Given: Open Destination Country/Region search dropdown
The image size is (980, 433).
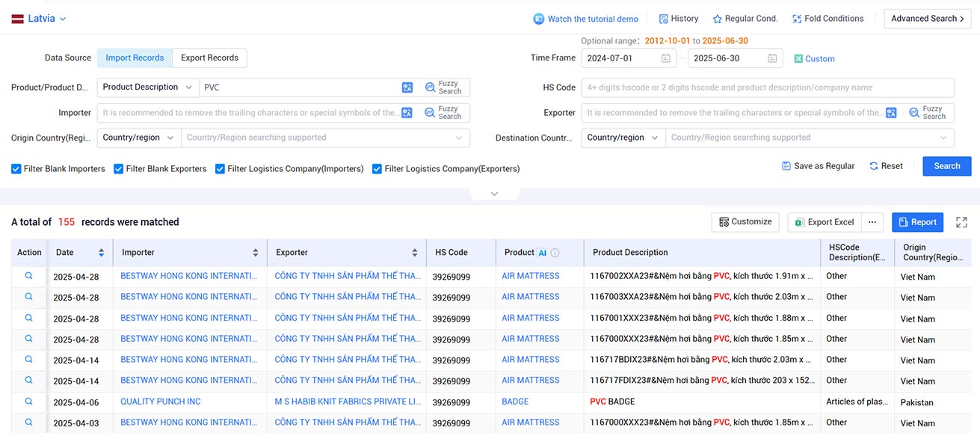Looking at the screenshot, I should 810,138.
